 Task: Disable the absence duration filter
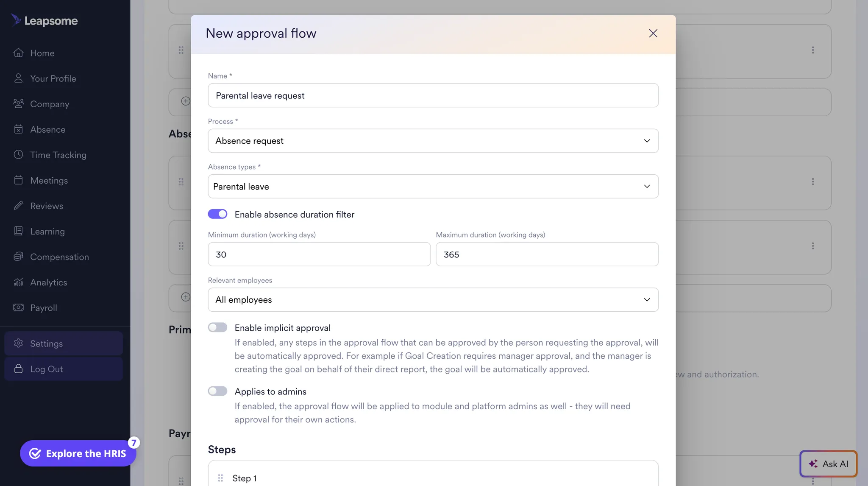217,214
